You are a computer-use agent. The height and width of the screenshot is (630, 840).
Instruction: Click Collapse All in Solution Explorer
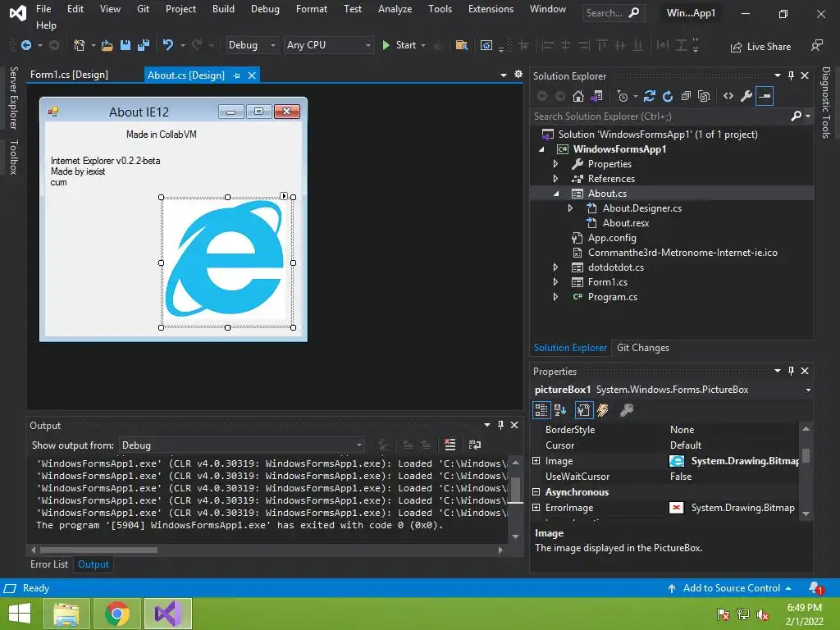(x=686, y=97)
